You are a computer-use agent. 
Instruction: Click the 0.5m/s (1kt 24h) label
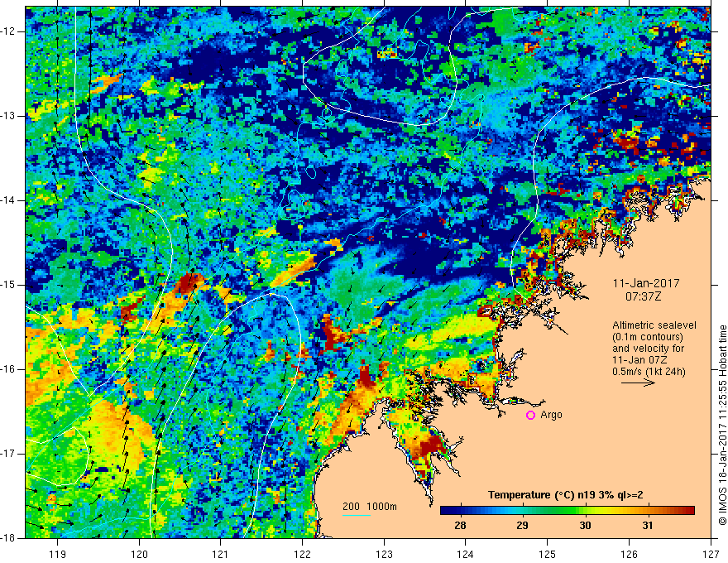tap(649, 372)
